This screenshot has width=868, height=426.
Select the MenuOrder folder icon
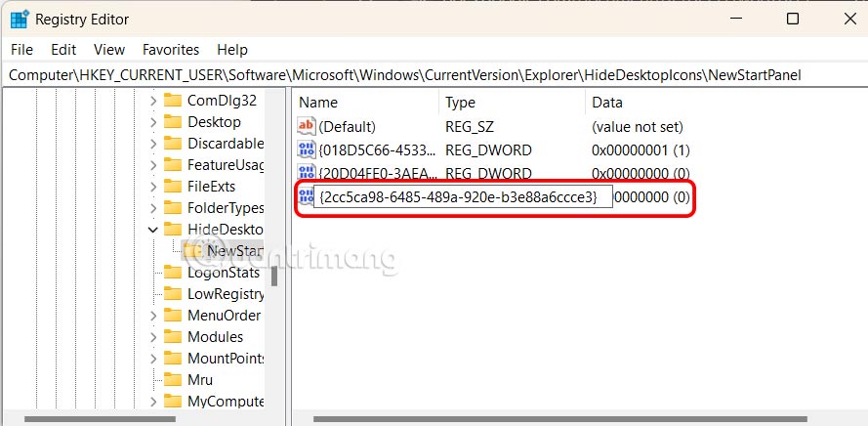[173, 316]
